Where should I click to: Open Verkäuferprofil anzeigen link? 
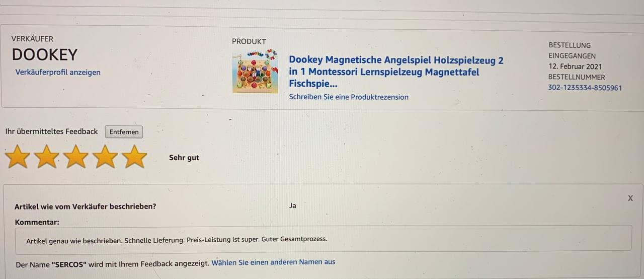58,72
